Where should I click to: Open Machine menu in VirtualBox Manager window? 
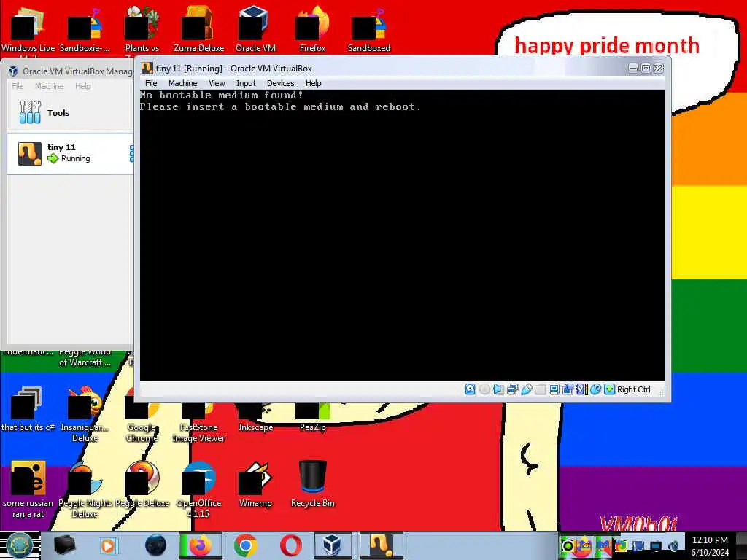point(49,86)
